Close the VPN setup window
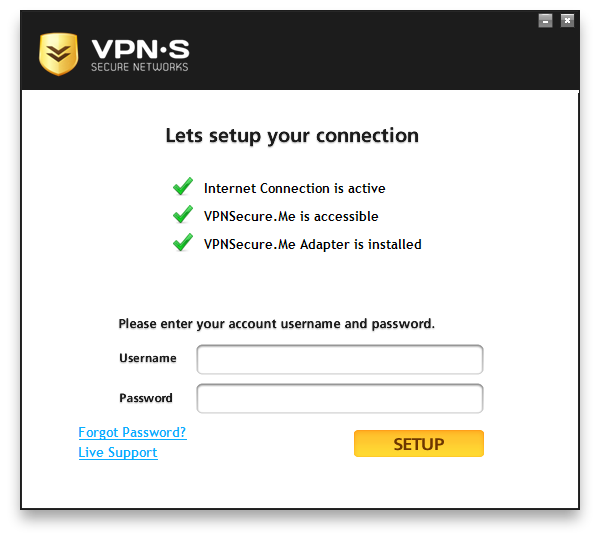 click(x=567, y=21)
